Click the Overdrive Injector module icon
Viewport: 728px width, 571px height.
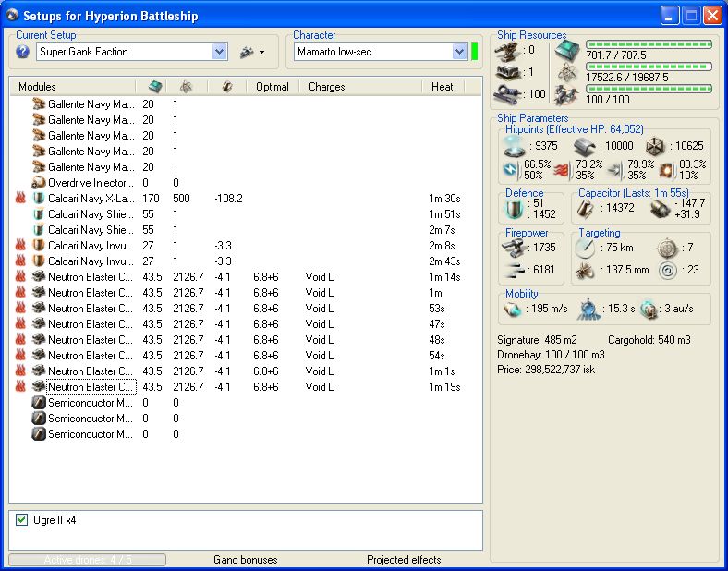[x=39, y=183]
